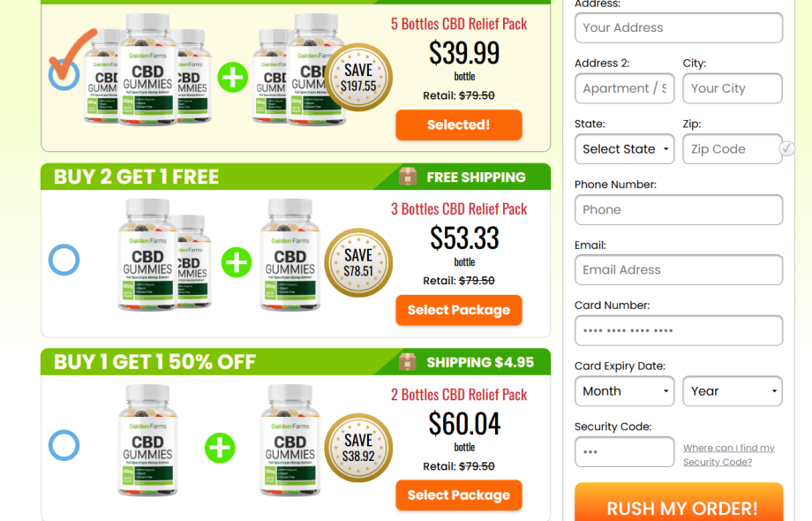The width and height of the screenshot is (812, 521).
Task: Click the SAVE $197.55 gold badge
Action: click(358, 78)
